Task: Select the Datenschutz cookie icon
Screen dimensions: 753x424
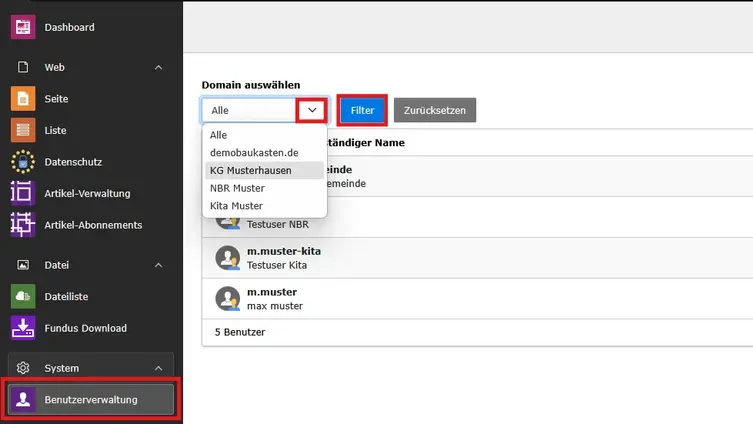Action: point(22,162)
